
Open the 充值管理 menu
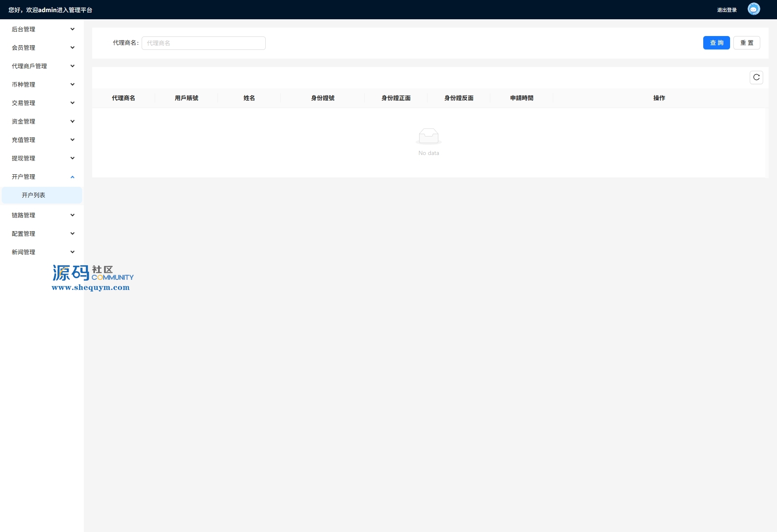(42, 140)
